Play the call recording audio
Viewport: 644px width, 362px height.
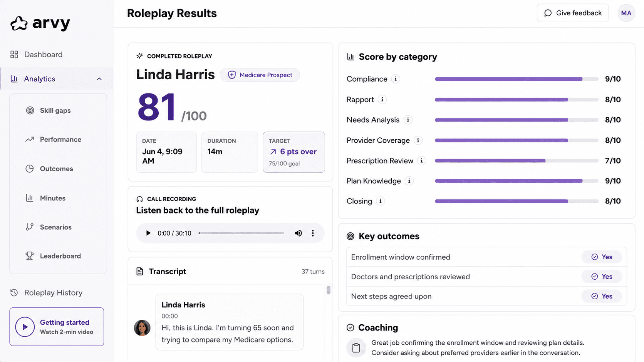coord(148,233)
